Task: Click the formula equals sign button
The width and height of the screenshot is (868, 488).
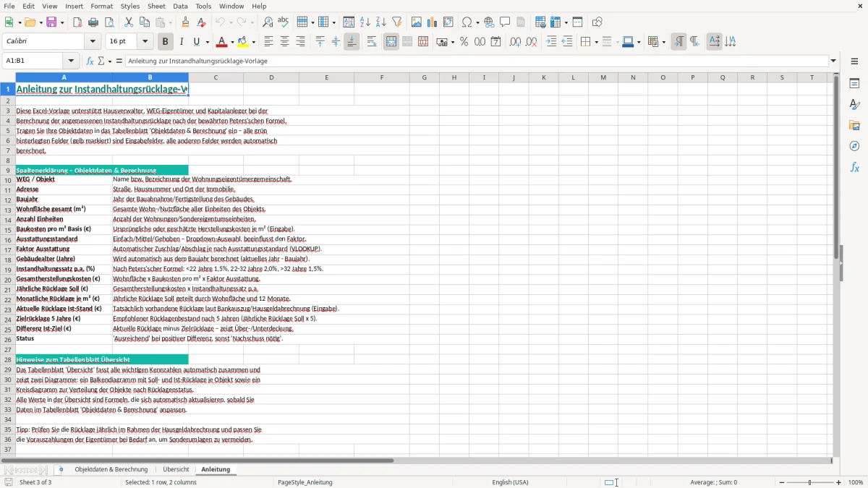Action: 119,61
